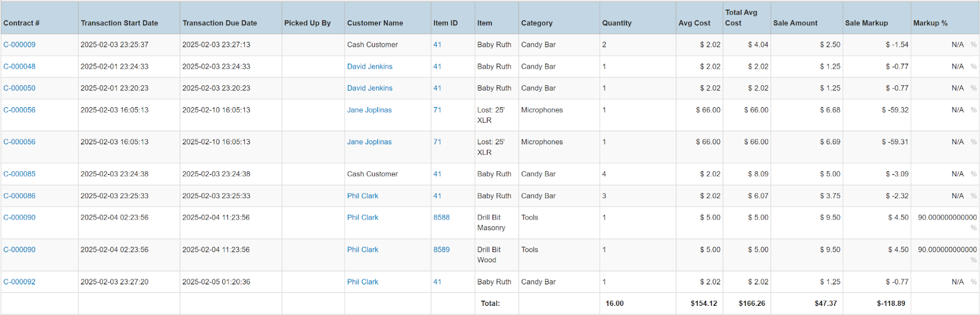The width and height of the screenshot is (980, 315).
Task: Open contract C-000092 link
Action: point(20,282)
